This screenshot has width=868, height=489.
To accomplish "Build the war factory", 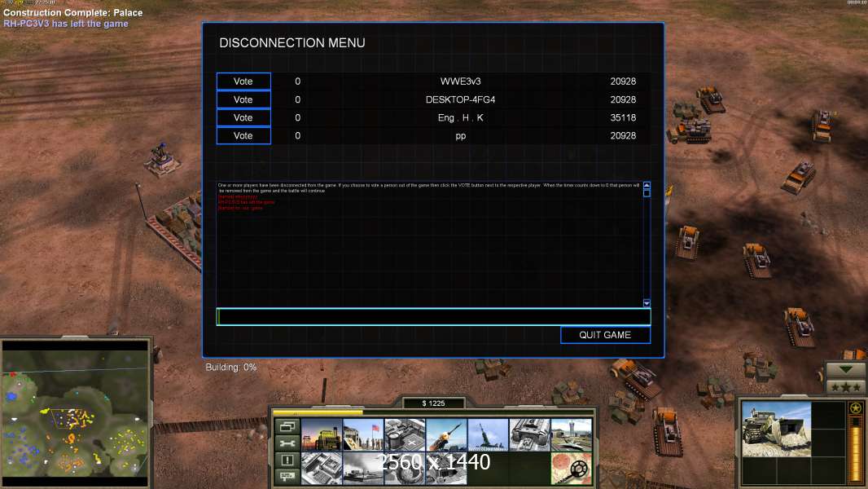I will (x=529, y=434).
